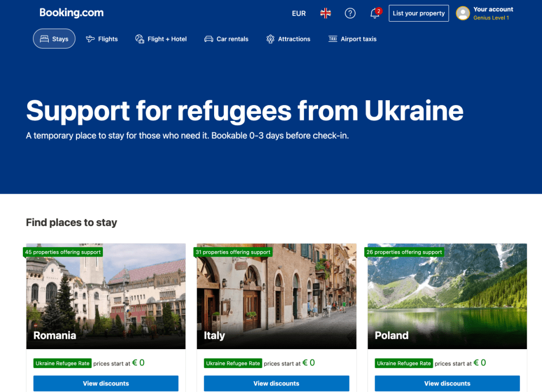542x392 pixels.
Task: Click View discounts for Romania
Action: pos(106,383)
